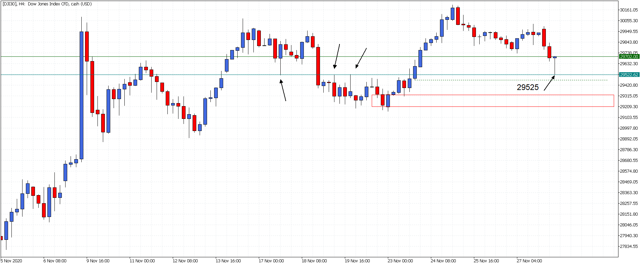Click the 29103.55 price scale label
The image size is (644, 265).
click(x=629, y=117)
